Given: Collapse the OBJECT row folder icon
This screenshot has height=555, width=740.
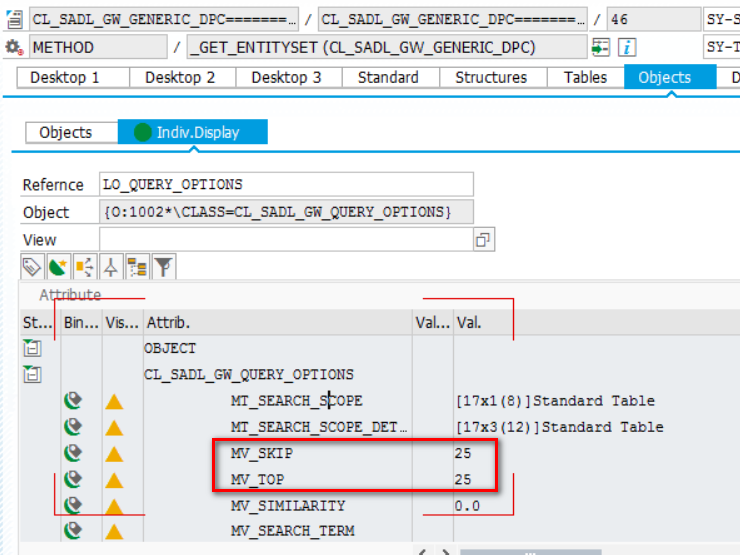Looking at the screenshot, I should (x=32, y=348).
